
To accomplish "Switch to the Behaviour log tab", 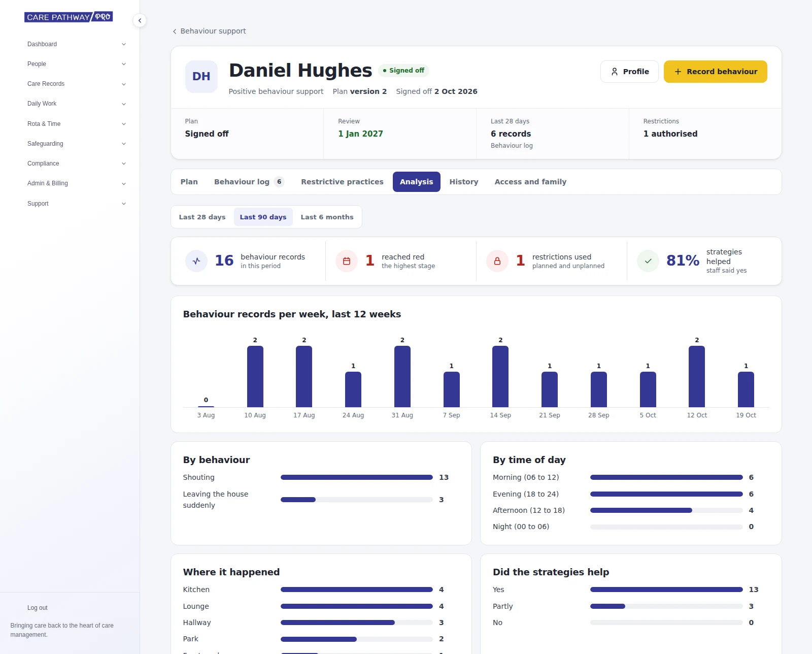I will [249, 182].
